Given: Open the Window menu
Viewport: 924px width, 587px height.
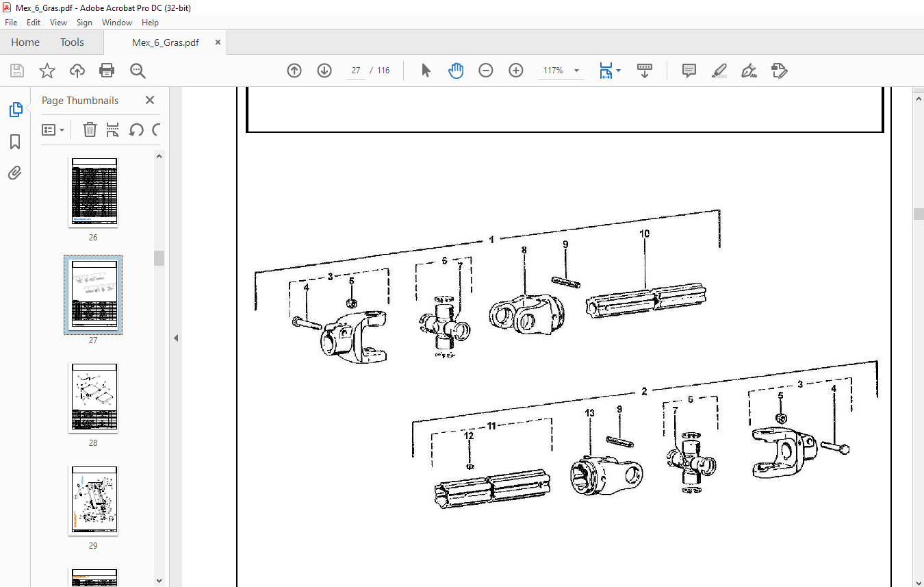Looking at the screenshot, I should 117,23.
